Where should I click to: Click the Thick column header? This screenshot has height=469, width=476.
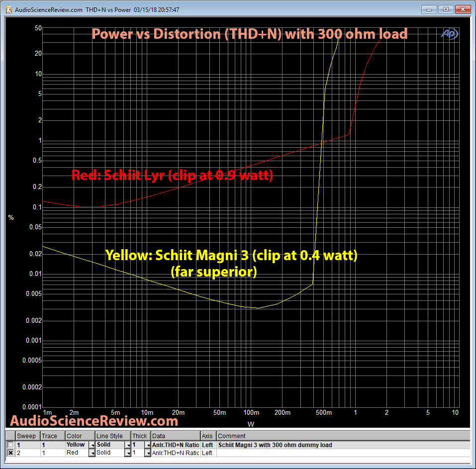pos(141,436)
